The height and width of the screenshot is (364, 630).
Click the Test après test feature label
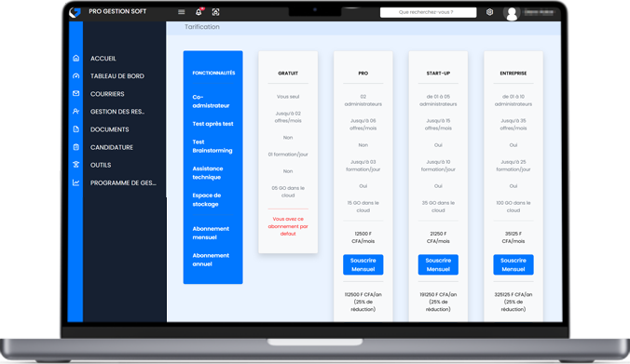pyautogui.click(x=212, y=124)
